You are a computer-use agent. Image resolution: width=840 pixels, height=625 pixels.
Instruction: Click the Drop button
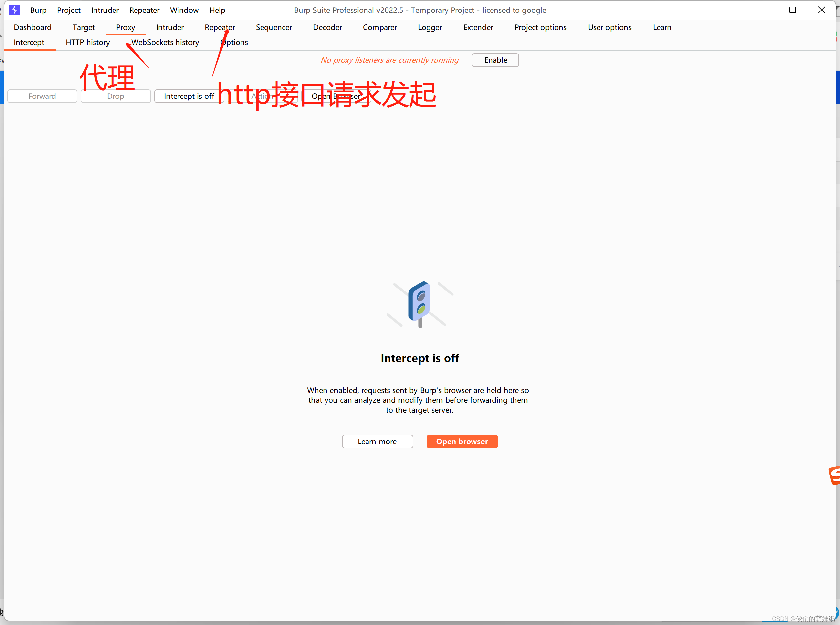point(115,96)
